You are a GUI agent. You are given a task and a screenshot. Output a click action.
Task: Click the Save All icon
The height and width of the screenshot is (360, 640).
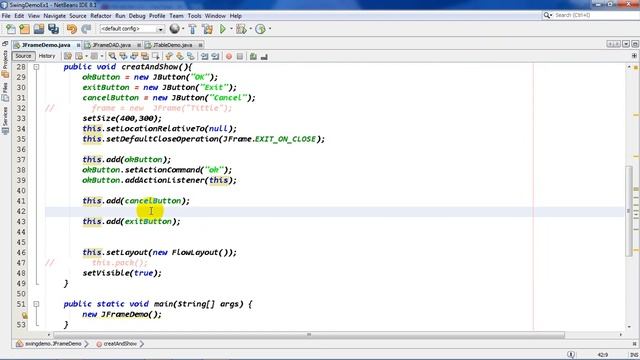[x=53, y=29]
